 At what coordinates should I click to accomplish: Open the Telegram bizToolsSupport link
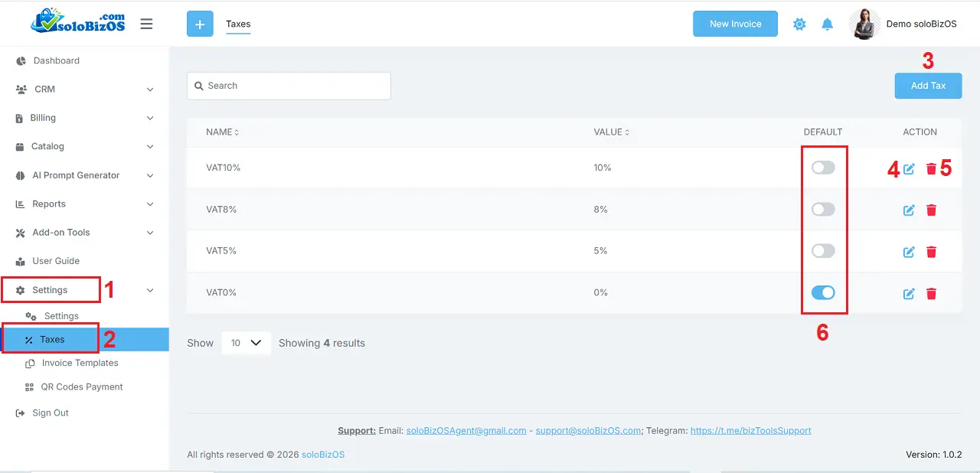tap(751, 431)
